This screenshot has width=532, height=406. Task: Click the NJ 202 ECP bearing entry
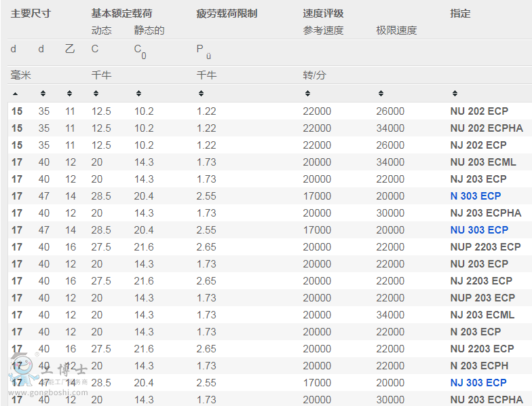pos(478,145)
